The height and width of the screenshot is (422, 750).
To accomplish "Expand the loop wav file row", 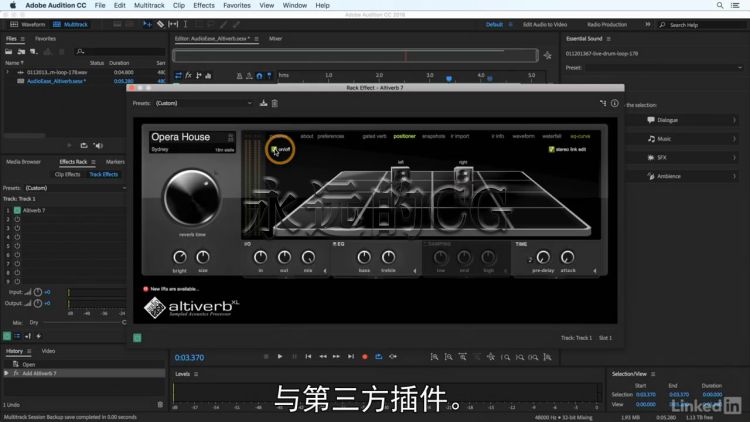I will [x=7, y=72].
